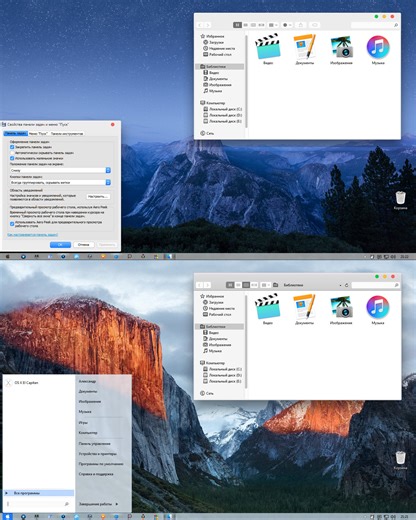Click the back arrow in lower Explorer toolbar
416x520 pixels.
click(200, 285)
